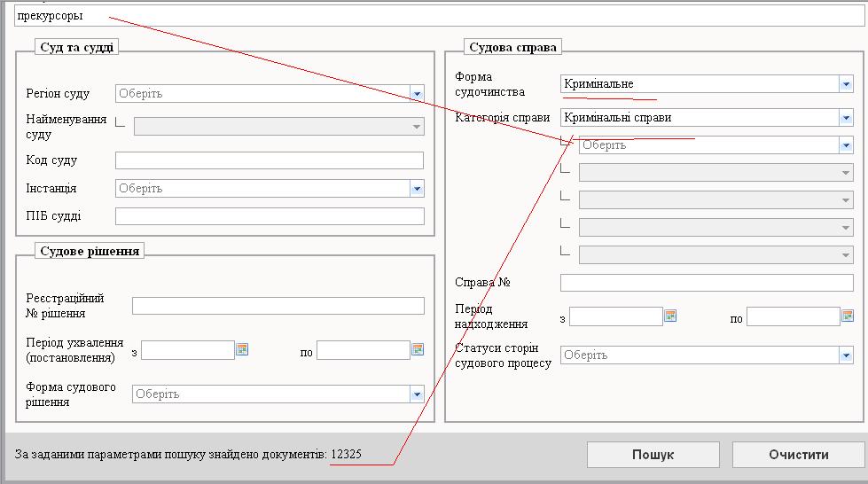The width and height of the screenshot is (868, 484).
Task: Click into the Справа № field
Action: pyautogui.click(x=706, y=283)
